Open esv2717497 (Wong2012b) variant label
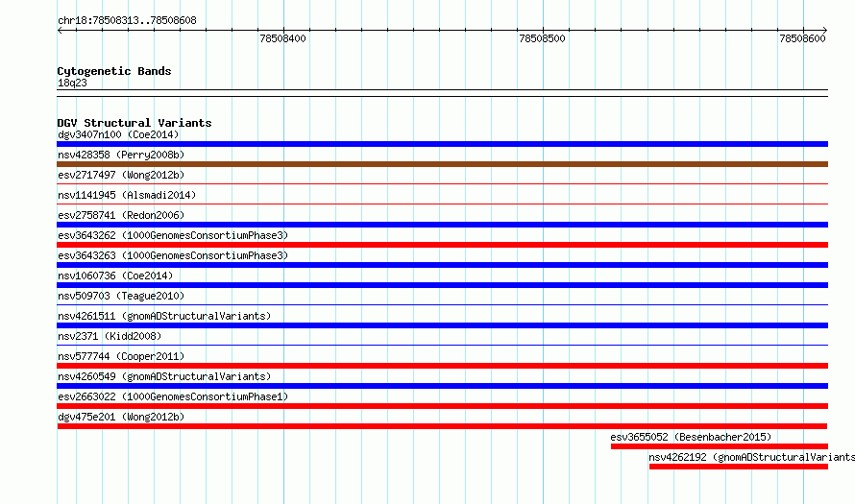Viewport: 855px width, 504px height. tap(121, 175)
